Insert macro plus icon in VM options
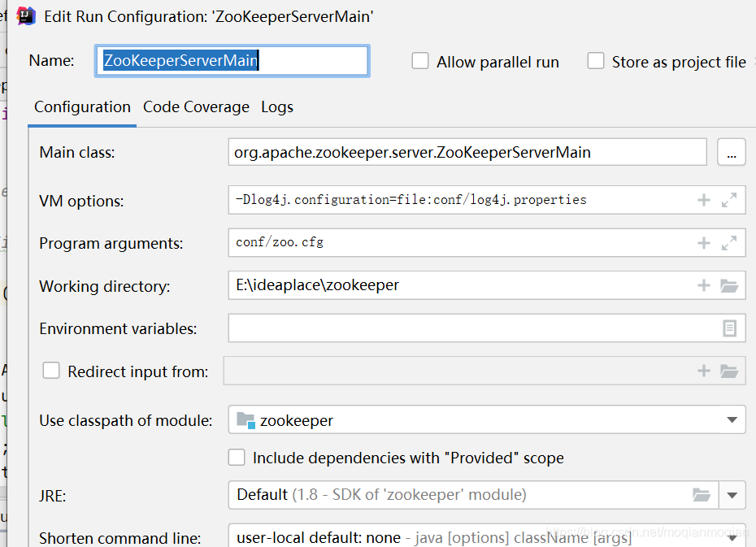 click(x=704, y=200)
